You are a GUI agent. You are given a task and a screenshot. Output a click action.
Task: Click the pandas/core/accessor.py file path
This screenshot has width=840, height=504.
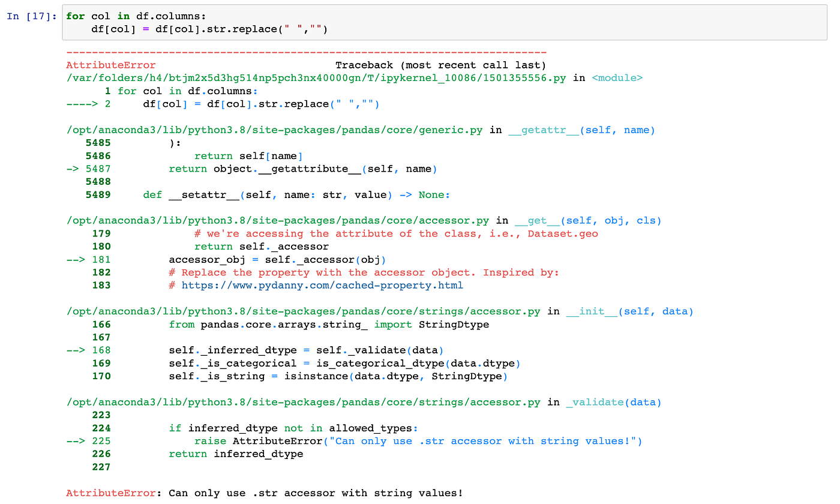coord(277,221)
